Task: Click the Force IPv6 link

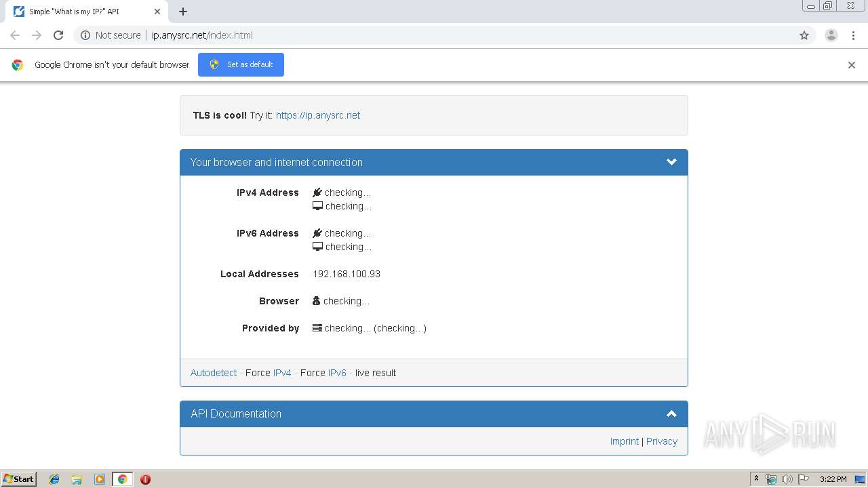Action: [337, 373]
